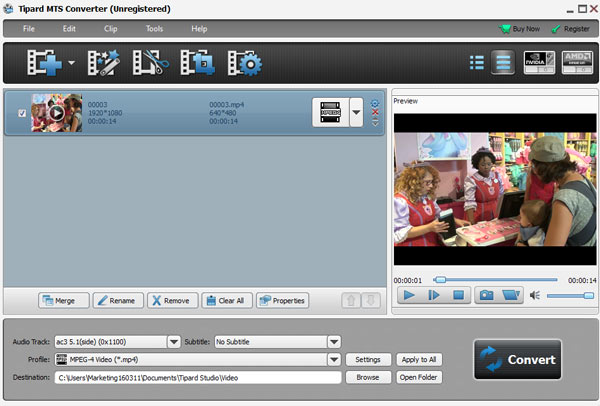
Task: Click the preview playback progress slider
Action: 495,280
